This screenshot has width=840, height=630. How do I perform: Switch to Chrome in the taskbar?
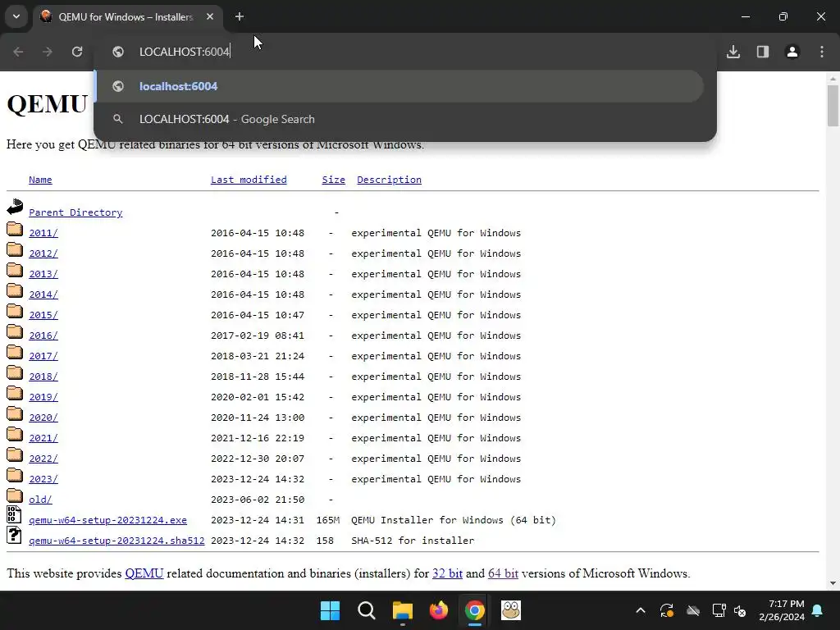point(475,610)
